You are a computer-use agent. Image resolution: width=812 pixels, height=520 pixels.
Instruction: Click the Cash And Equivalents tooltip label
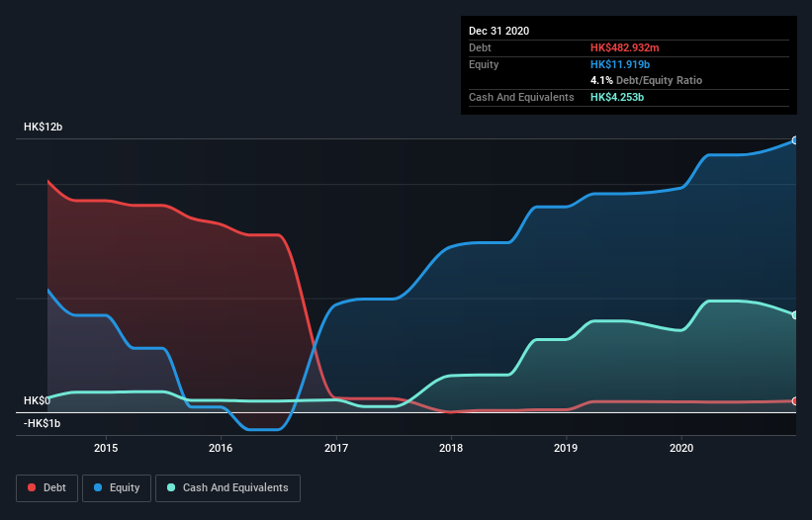point(521,97)
